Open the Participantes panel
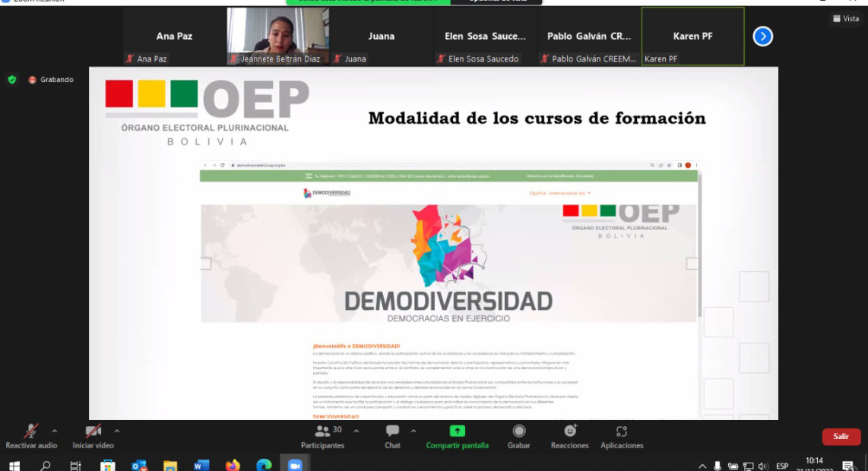The width and height of the screenshot is (868, 471). tap(322, 437)
